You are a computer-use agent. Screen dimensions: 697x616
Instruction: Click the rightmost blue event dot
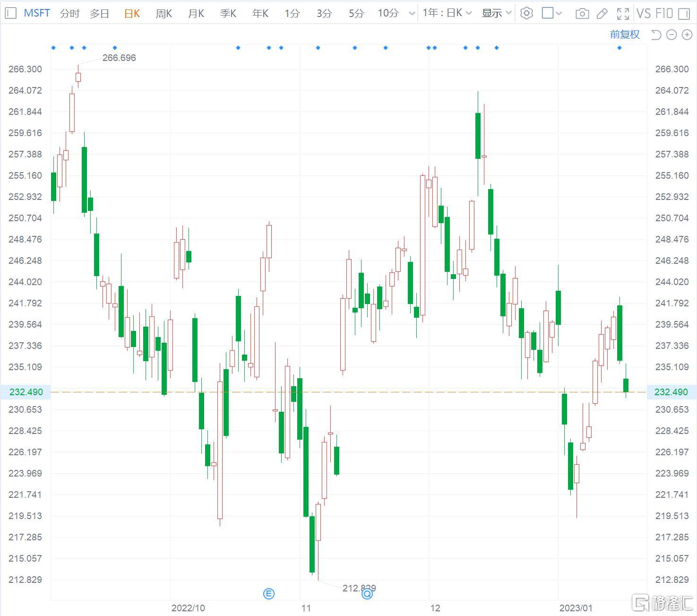[x=620, y=48]
